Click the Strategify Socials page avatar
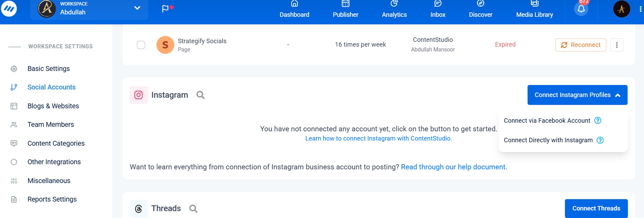The image size is (644, 218). point(165,45)
